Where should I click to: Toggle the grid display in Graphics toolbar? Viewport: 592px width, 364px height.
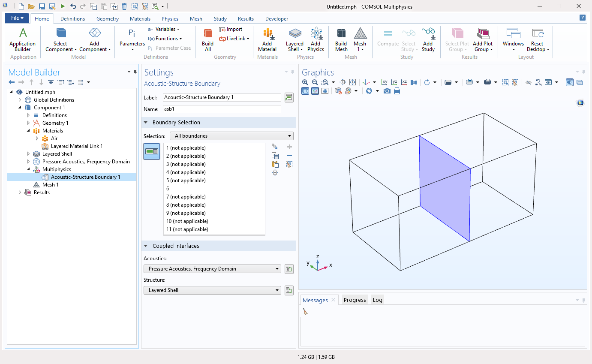325,91
